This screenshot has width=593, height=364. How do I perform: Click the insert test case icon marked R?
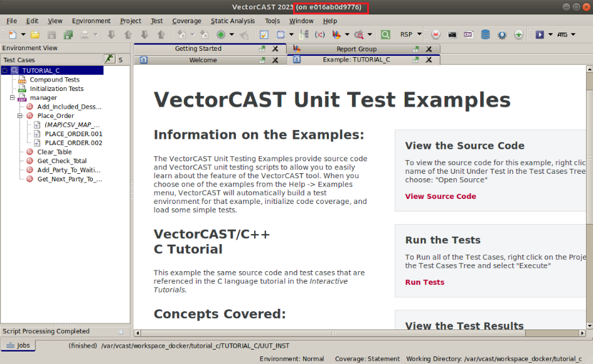(204, 35)
